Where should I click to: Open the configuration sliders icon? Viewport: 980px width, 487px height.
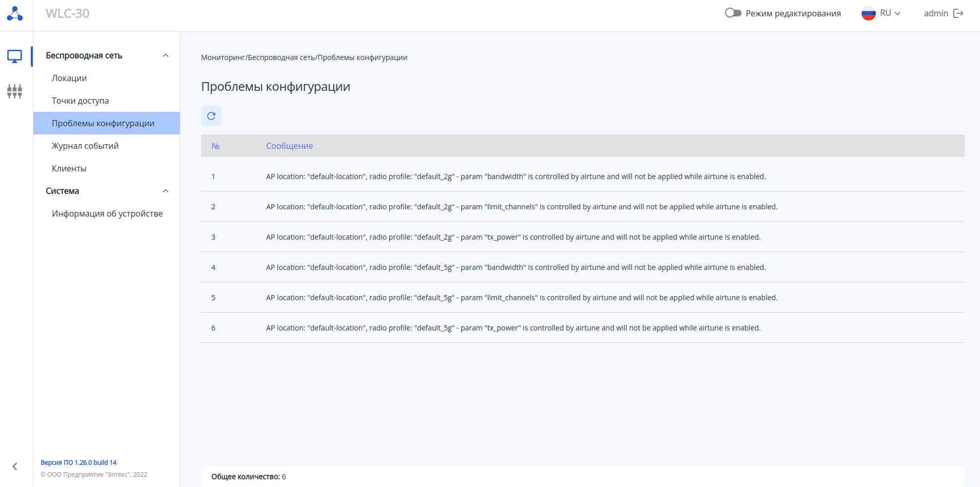(14, 91)
